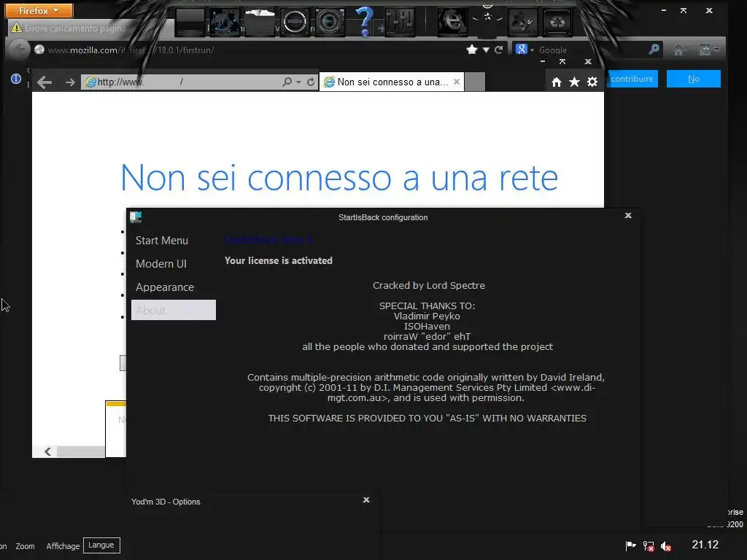Image resolution: width=747 pixels, height=560 pixels.
Task: Select the About section in StartIsBack
Action: 174,310
